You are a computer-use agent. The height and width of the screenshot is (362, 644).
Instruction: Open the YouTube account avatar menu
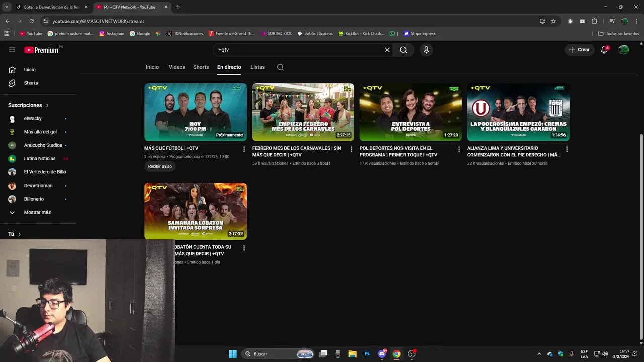point(624,50)
